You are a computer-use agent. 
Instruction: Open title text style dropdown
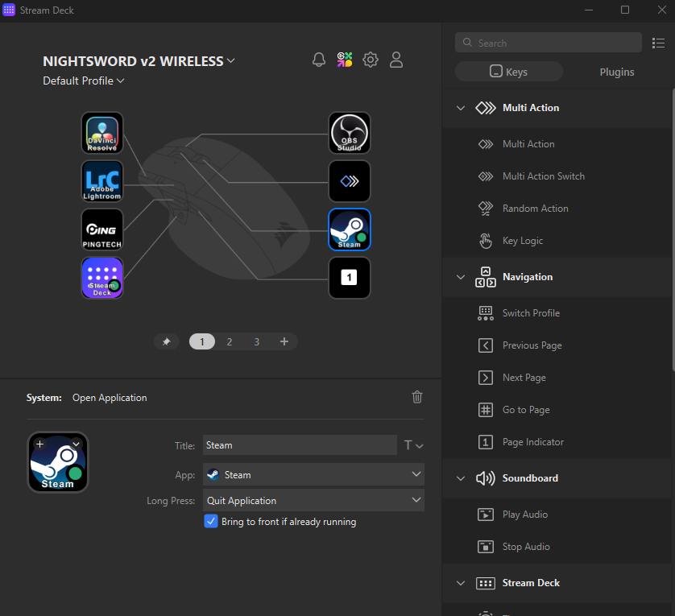(414, 445)
